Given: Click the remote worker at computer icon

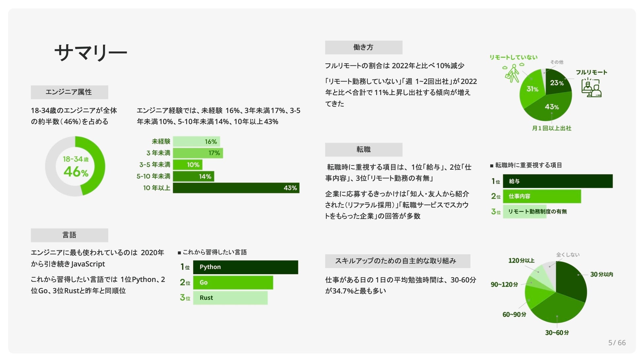Looking at the screenshot, I should point(591,88).
